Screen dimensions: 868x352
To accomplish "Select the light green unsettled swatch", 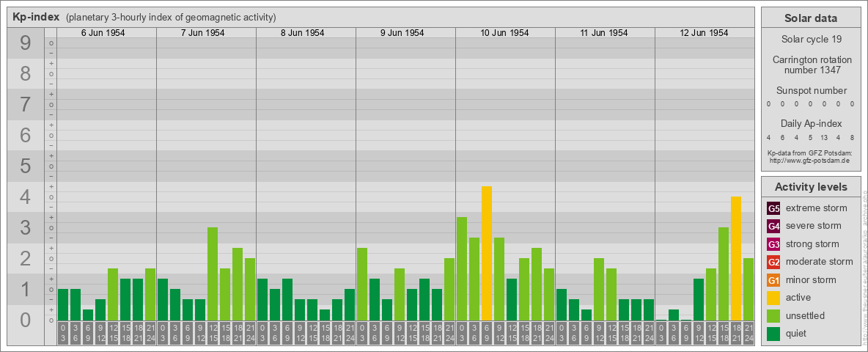I will 773,316.
